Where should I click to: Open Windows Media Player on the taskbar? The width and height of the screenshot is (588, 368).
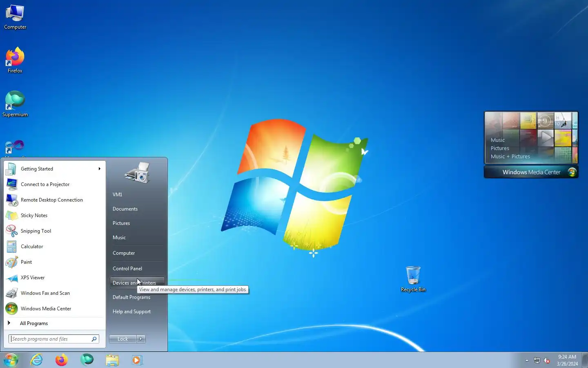coord(137,360)
